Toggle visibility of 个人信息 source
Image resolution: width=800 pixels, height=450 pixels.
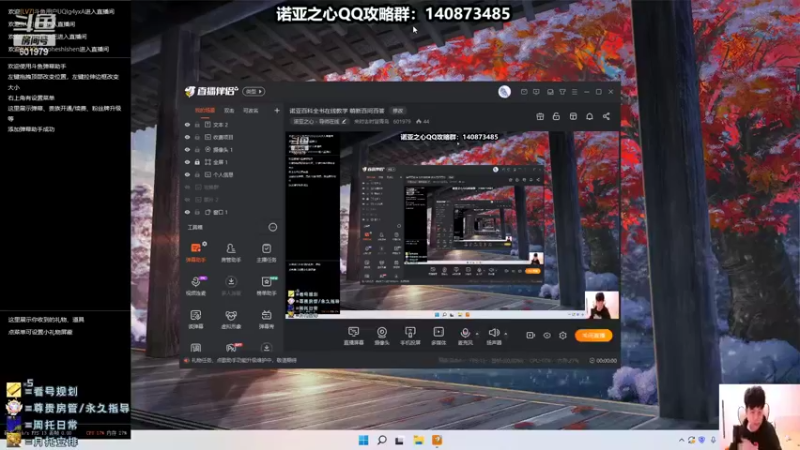coord(187,174)
